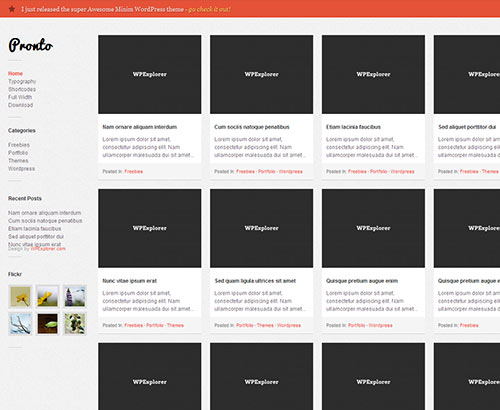500x410 pixels.
Task: Open recent post 'Sed aliquet porttitor dui'
Action: click(x=36, y=237)
